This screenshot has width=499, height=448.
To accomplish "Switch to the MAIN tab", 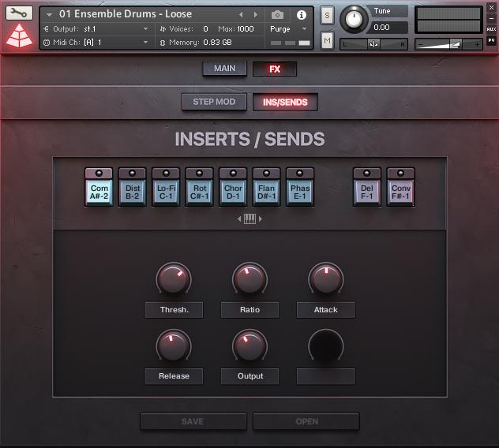I will [225, 69].
